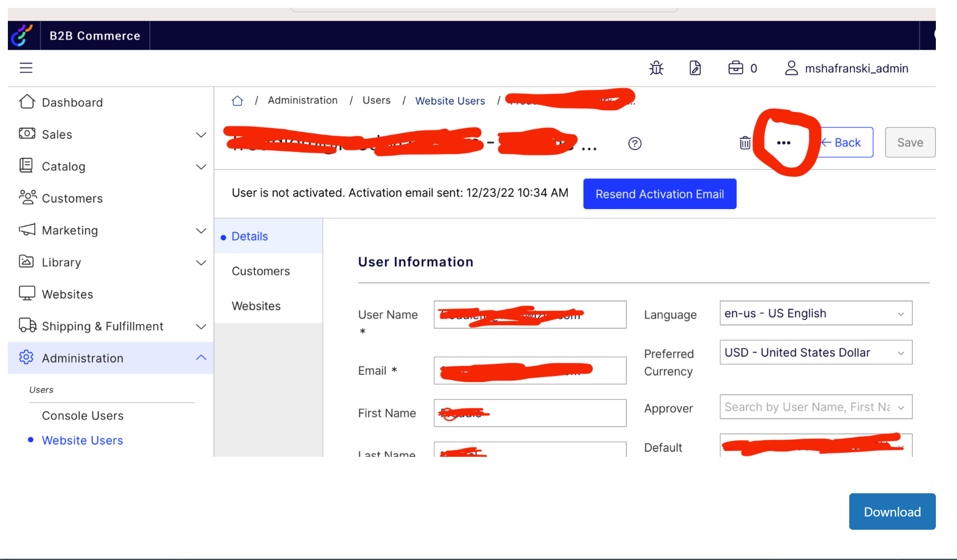
Task: Open Console Users under Administration
Action: click(x=83, y=415)
